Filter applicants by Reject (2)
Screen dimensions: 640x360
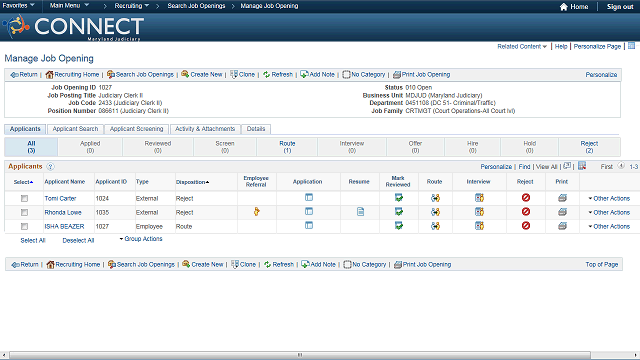pyautogui.click(x=589, y=147)
